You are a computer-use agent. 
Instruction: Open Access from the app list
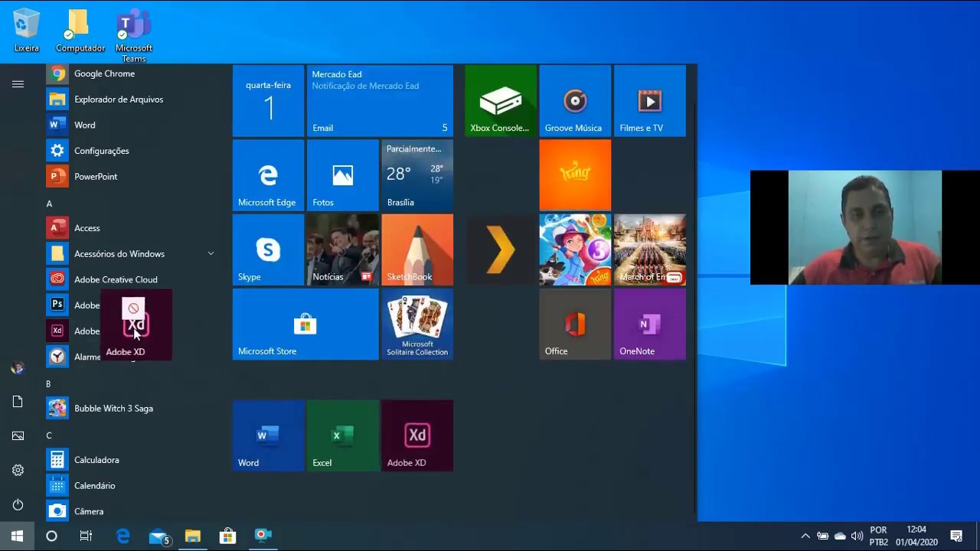coord(130,228)
